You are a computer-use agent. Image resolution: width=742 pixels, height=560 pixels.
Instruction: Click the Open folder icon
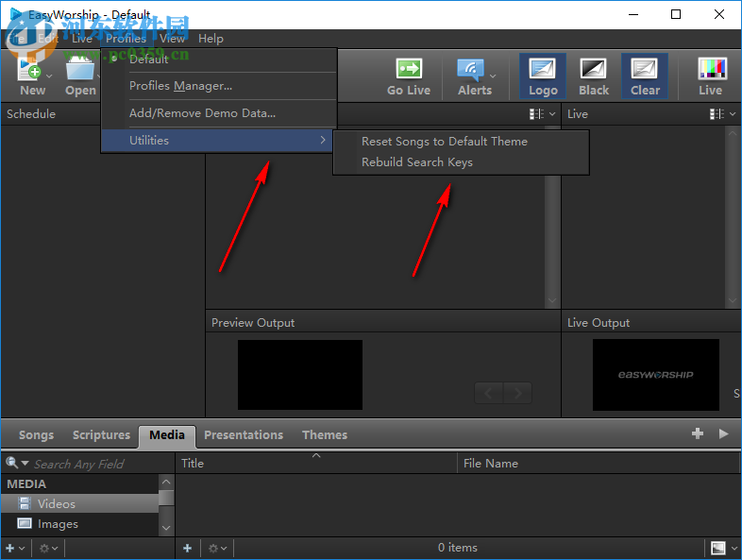point(80,69)
